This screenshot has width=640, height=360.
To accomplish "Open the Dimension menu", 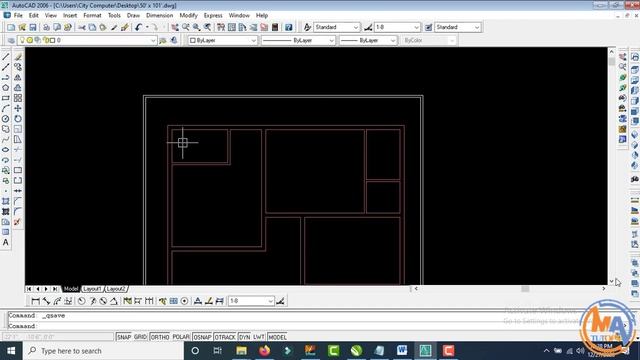I will tap(160, 16).
